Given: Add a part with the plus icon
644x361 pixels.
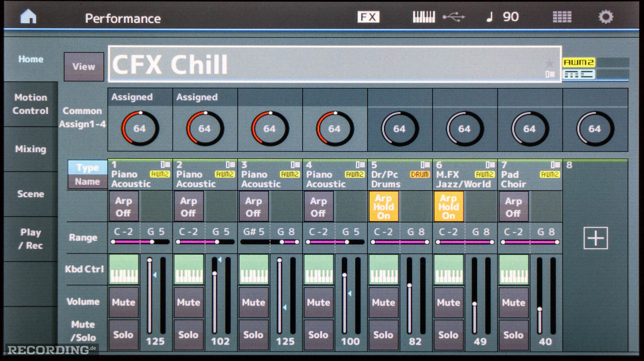Looking at the screenshot, I should [x=596, y=238].
